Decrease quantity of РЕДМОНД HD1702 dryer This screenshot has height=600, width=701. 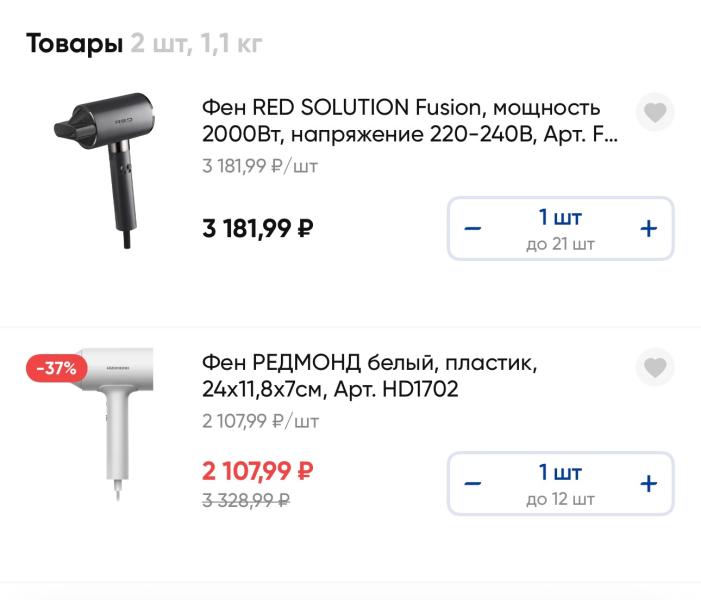tap(473, 484)
